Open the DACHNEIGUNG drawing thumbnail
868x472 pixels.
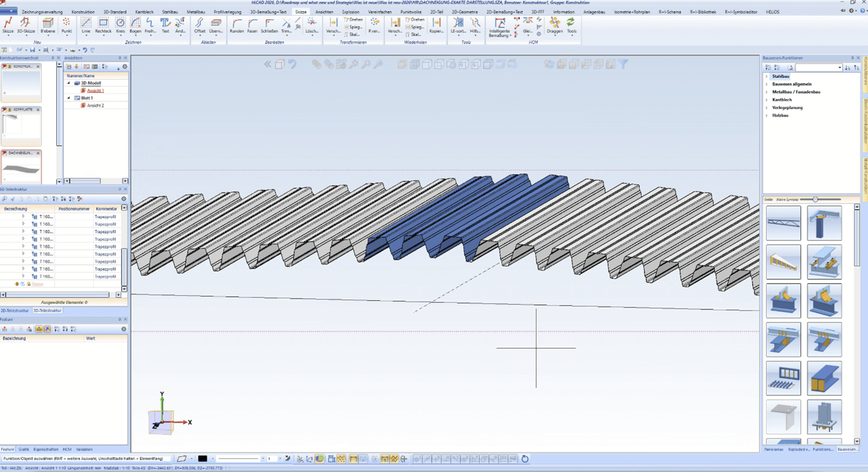click(21, 169)
